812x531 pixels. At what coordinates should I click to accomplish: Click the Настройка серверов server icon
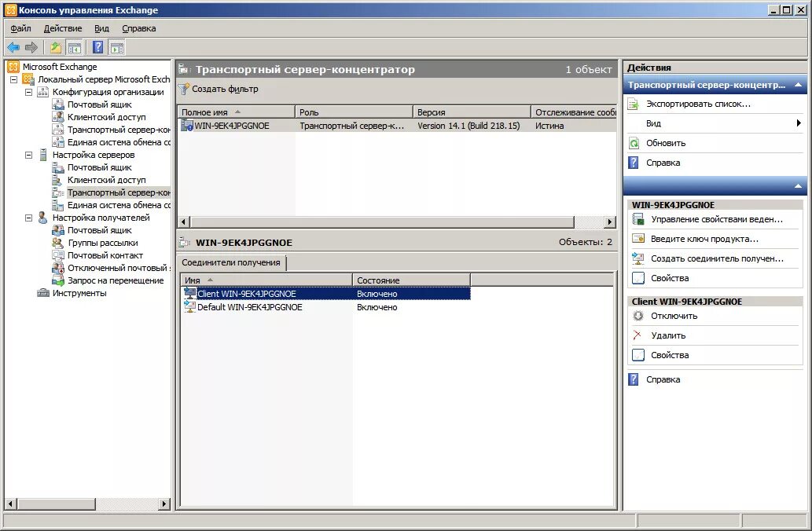click(43, 155)
